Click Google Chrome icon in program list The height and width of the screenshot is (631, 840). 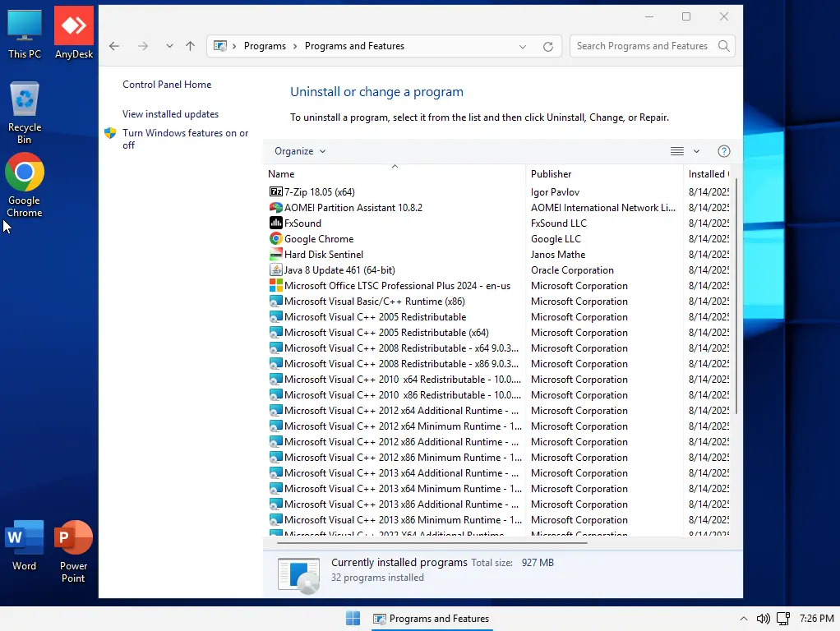[x=276, y=238]
